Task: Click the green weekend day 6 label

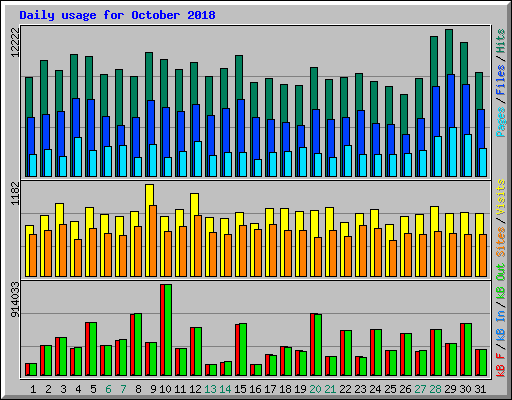Action: [x=108, y=389]
